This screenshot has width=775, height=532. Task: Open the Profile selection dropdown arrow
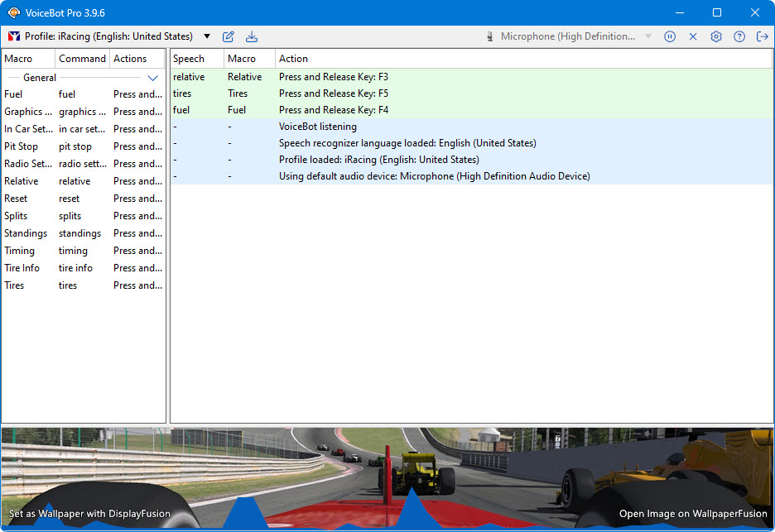(x=207, y=36)
